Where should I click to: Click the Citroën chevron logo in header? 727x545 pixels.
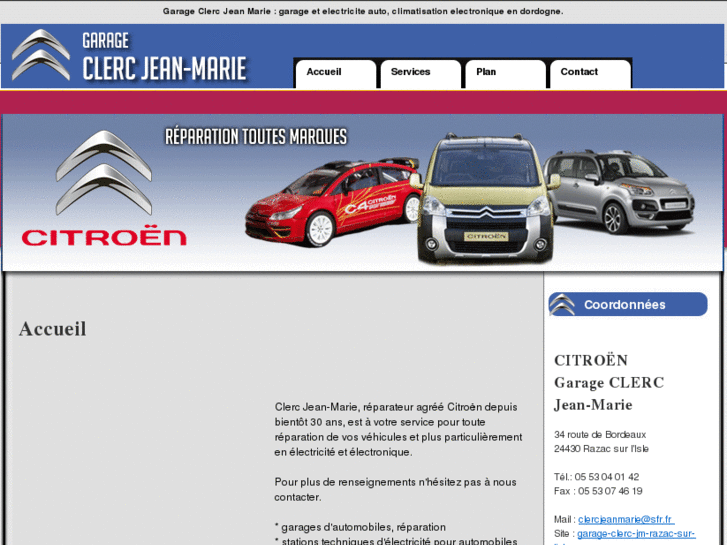click(41, 55)
